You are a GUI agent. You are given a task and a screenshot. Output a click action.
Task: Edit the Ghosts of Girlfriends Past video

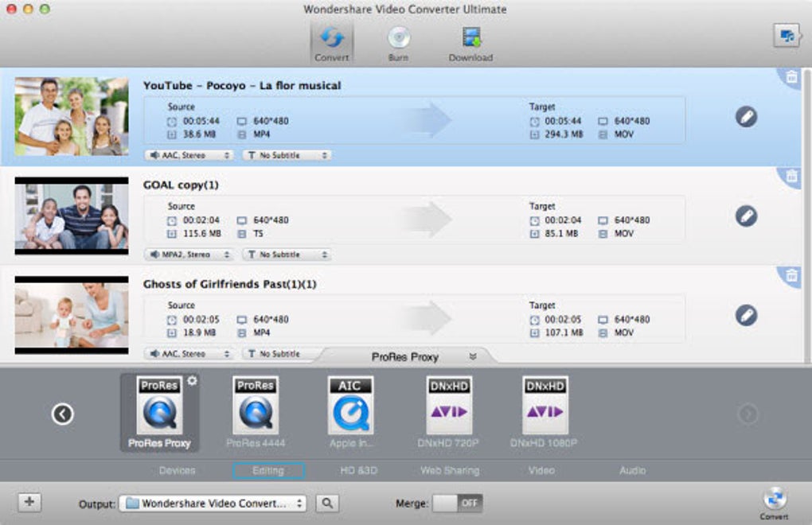(x=746, y=315)
